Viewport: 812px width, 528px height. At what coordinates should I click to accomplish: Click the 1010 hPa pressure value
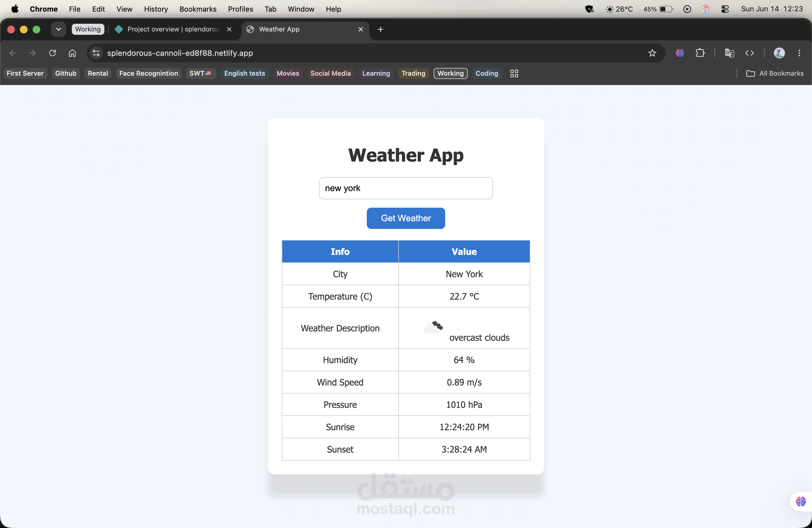click(x=464, y=405)
